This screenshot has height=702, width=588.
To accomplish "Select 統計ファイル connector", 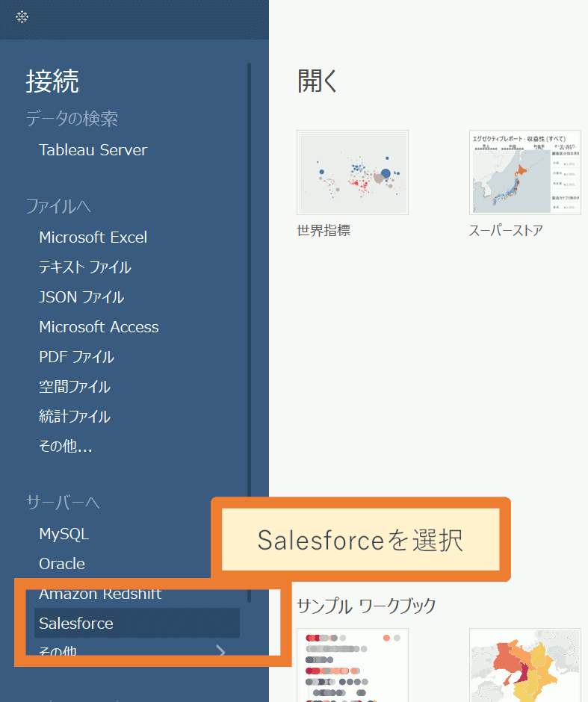I will 75,417.
